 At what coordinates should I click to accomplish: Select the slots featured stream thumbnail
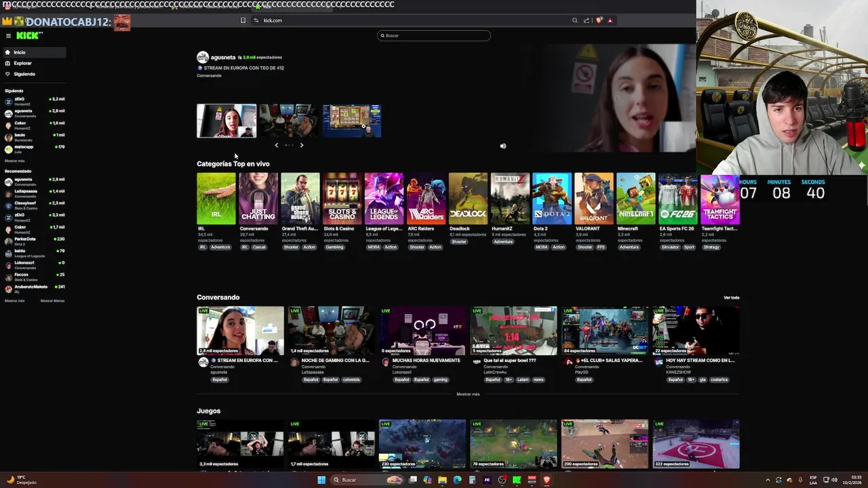[x=351, y=121]
